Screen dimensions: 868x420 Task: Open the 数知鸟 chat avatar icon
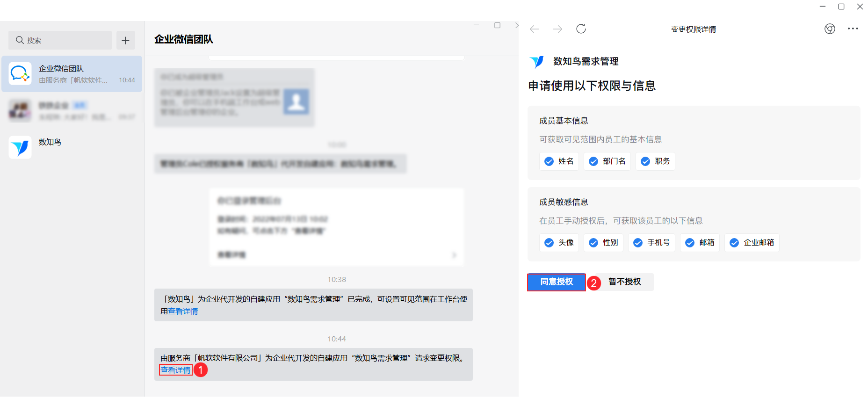point(20,147)
